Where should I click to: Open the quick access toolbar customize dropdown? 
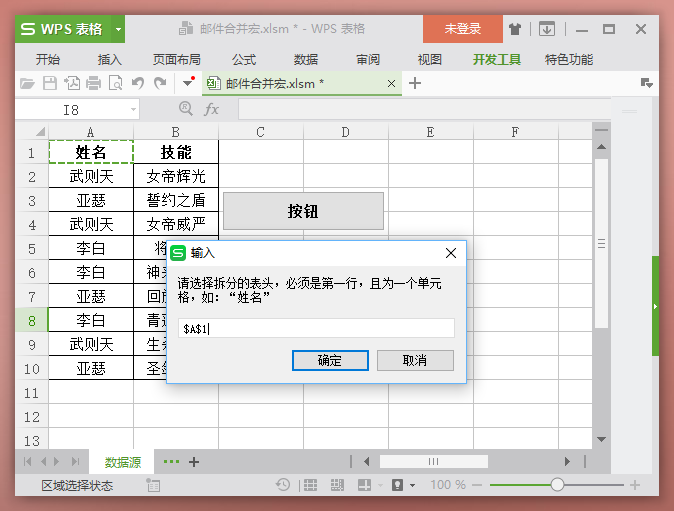pyautogui.click(x=187, y=83)
